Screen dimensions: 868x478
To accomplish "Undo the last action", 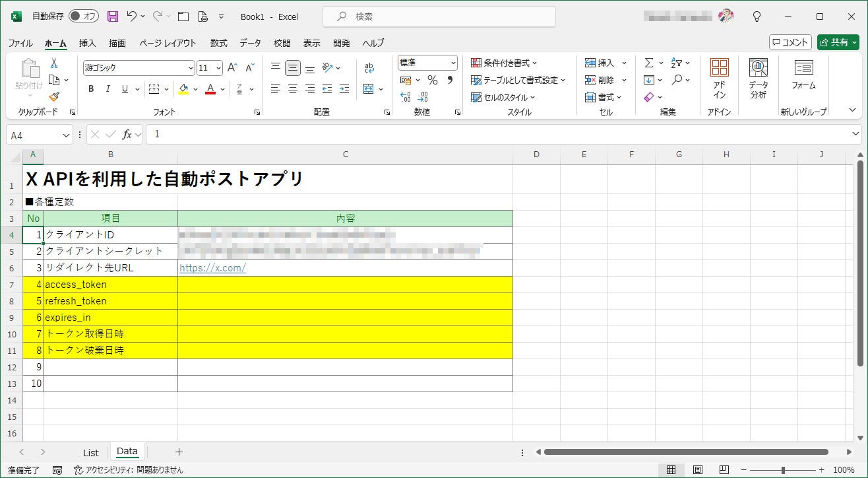I will pyautogui.click(x=132, y=17).
